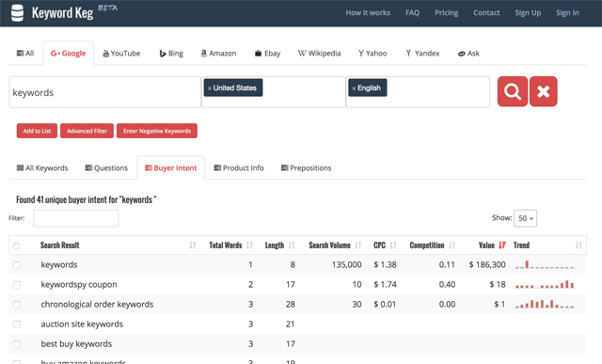Open the How it works link
Image resolution: width=602 pixels, height=364 pixels.
(368, 12)
